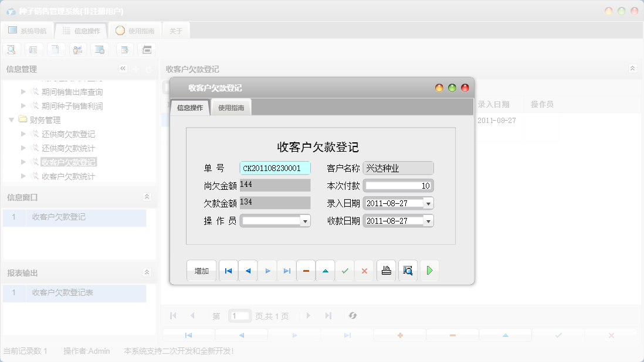
Task: Switch to the 使用指南 tab in dialog
Action: 231,107
